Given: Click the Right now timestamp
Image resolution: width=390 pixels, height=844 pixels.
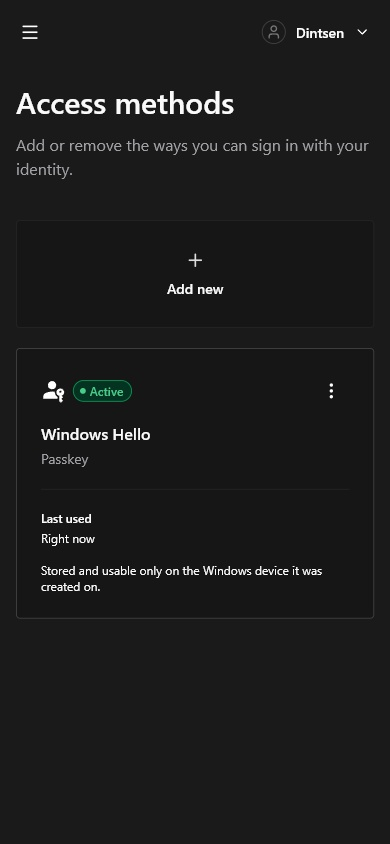Looking at the screenshot, I should [x=68, y=539].
